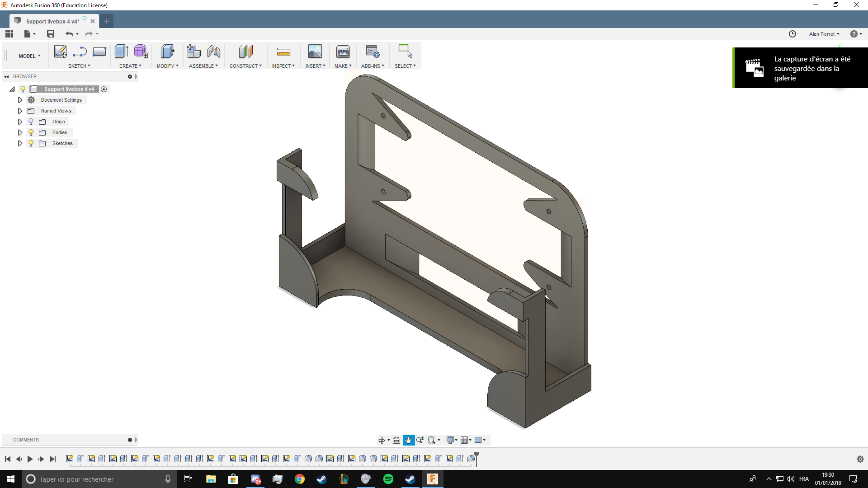Viewport: 868px width, 488px height.
Task: Open Spotify from the taskbar
Action: pyautogui.click(x=388, y=479)
